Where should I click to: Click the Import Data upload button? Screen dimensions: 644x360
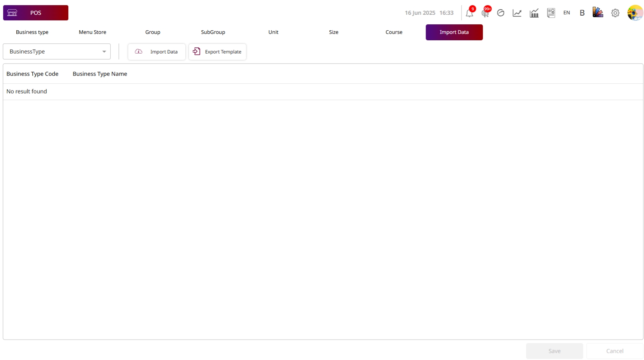pyautogui.click(x=157, y=52)
